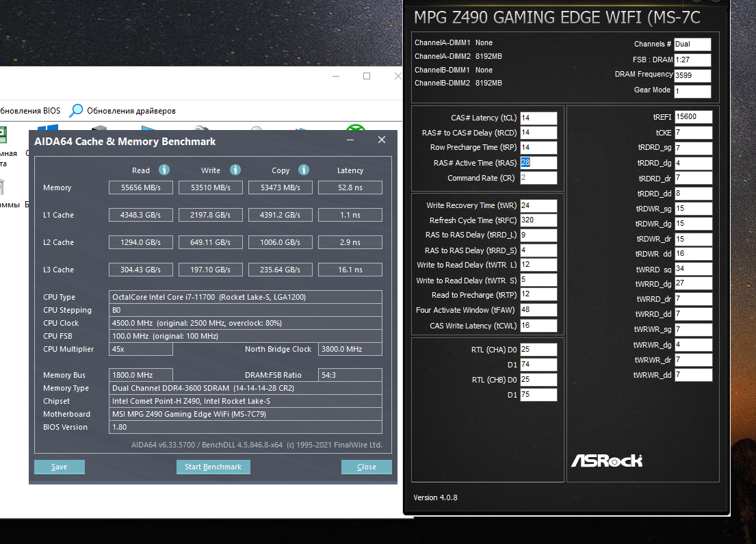
Task: Click Close button at bottom of benchmark
Action: click(367, 467)
